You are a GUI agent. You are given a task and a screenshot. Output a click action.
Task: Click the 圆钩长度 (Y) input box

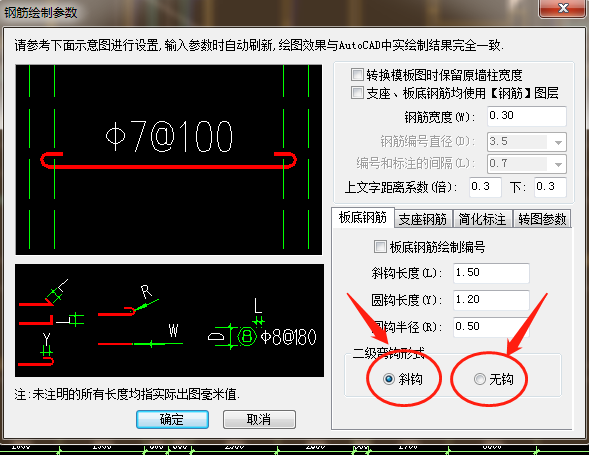(x=491, y=300)
